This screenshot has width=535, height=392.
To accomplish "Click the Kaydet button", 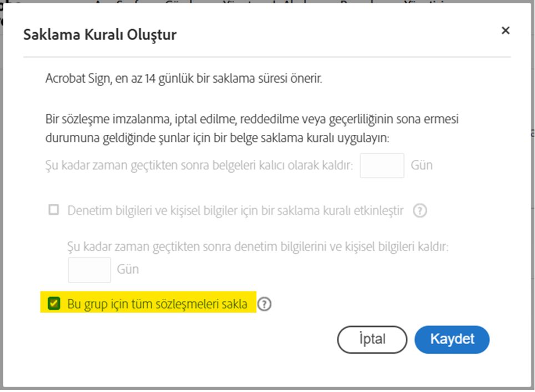I will (x=452, y=339).
